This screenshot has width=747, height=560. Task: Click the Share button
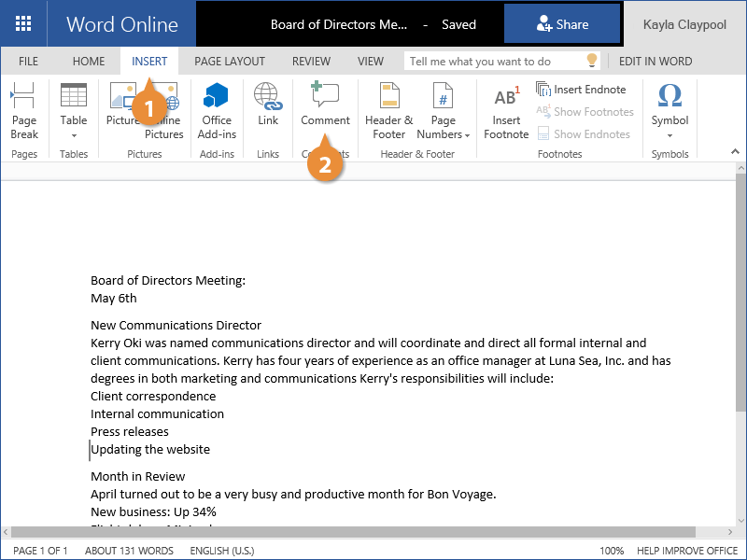(562, 24)
